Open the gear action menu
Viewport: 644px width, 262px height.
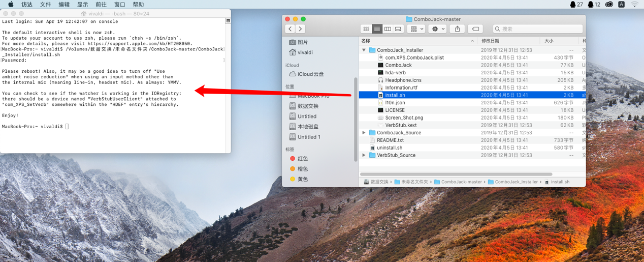click(x=437, y=29)
